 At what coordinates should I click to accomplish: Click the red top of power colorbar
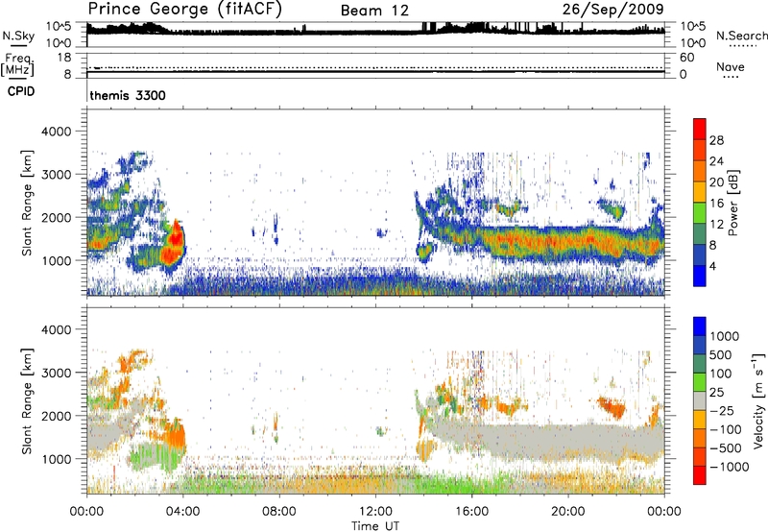coord(700,129)
